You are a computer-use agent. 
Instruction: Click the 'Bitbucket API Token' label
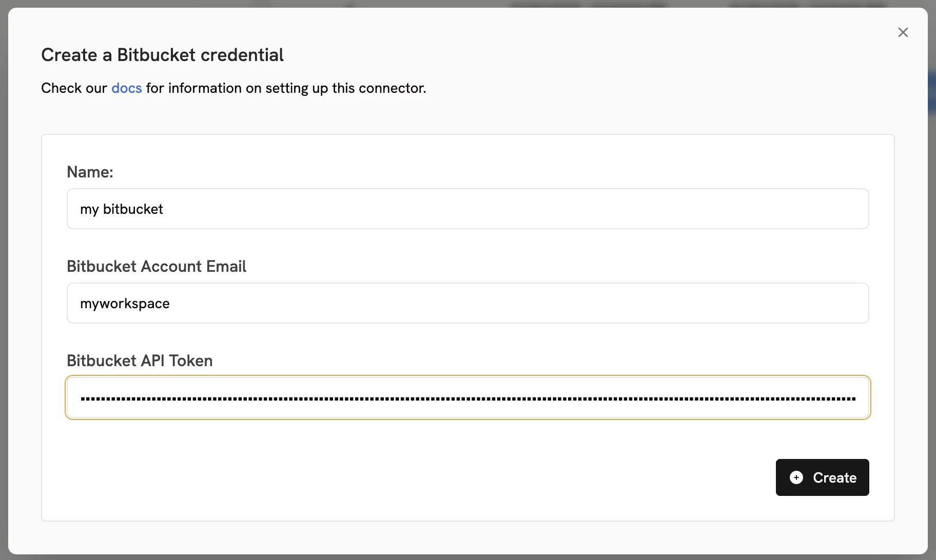[139, 361]
